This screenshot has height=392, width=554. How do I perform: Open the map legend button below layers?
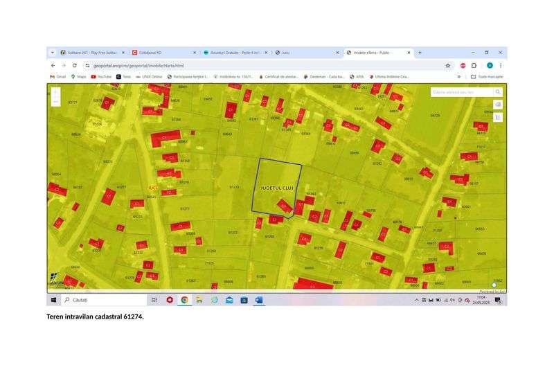498,117
